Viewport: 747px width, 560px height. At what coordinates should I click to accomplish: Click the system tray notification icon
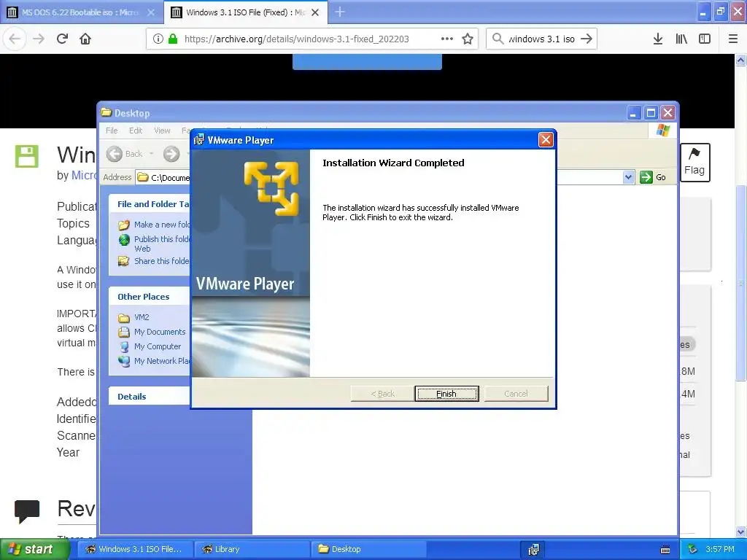(693, 549)
